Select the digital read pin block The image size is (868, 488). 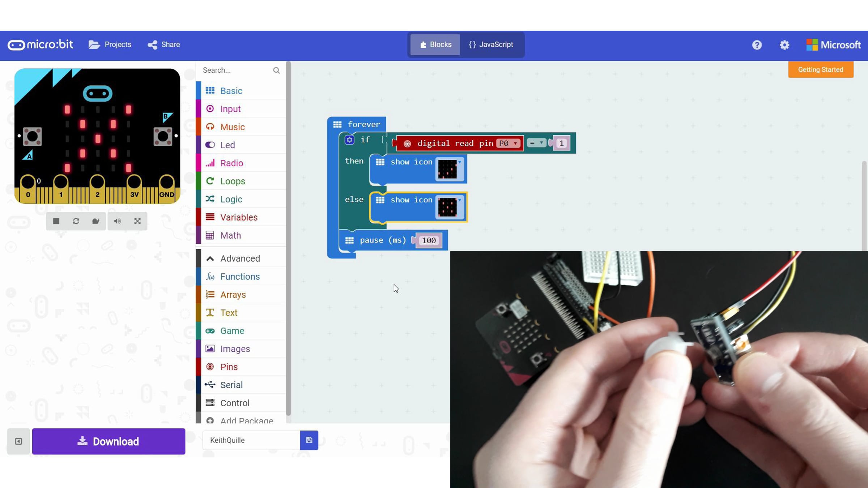(x=456, y=143)
